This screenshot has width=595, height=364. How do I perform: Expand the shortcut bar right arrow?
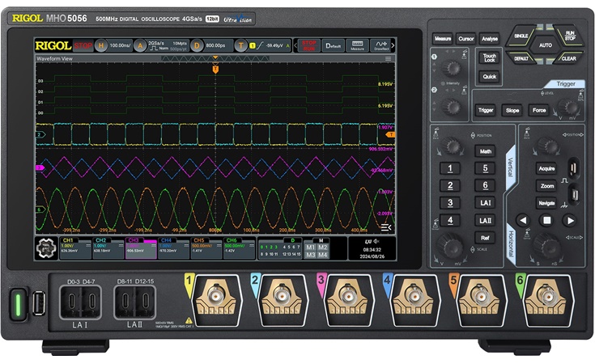click(x=393, y=45)
